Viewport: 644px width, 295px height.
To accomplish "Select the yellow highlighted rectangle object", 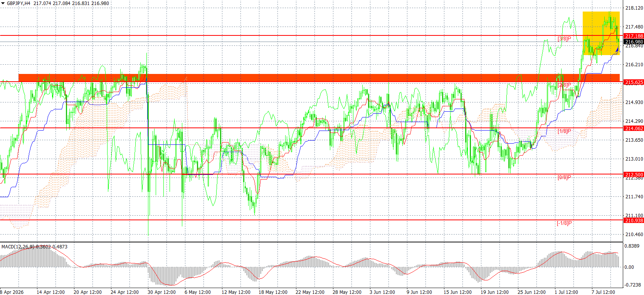I will [x=601, y=33].
